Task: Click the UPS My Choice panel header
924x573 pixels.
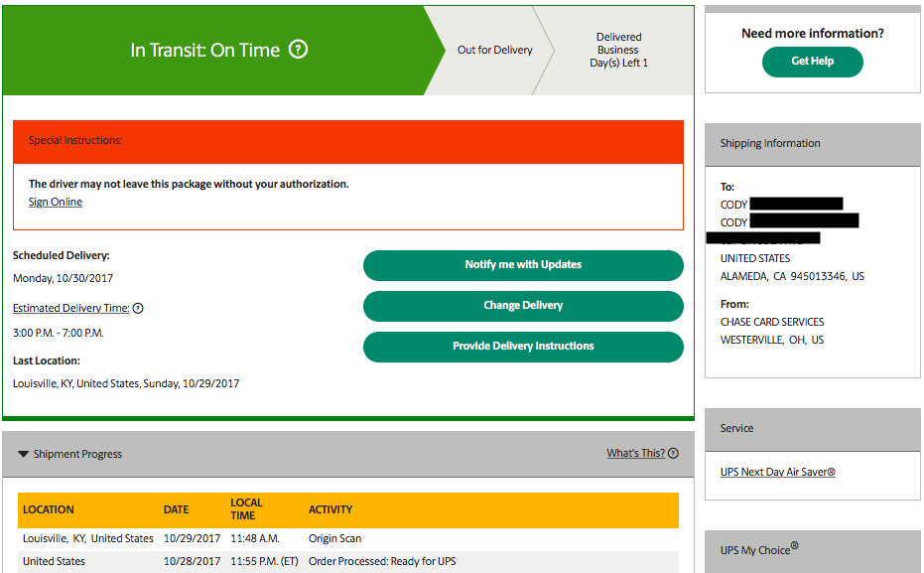Action: (x=813, y=551)
